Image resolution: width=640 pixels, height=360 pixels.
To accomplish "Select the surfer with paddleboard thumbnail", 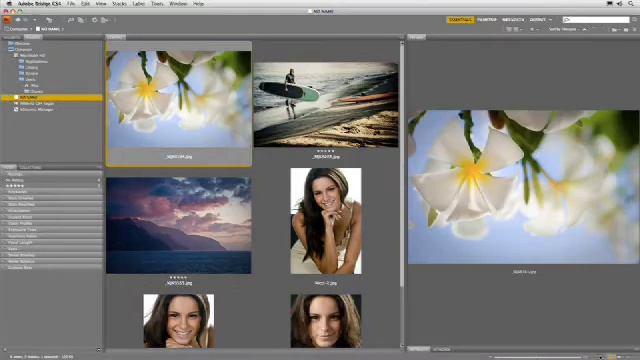I will tap(326, 104).
